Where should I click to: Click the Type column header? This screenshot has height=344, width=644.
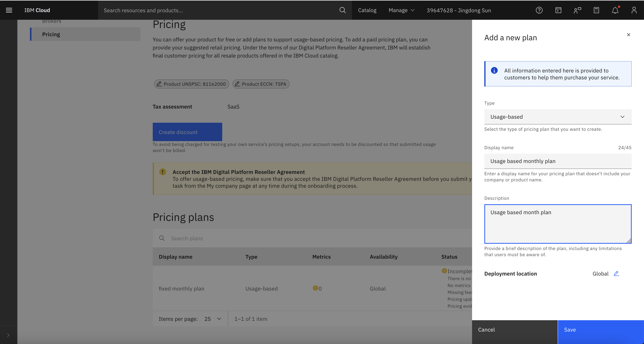coord(251,257)
